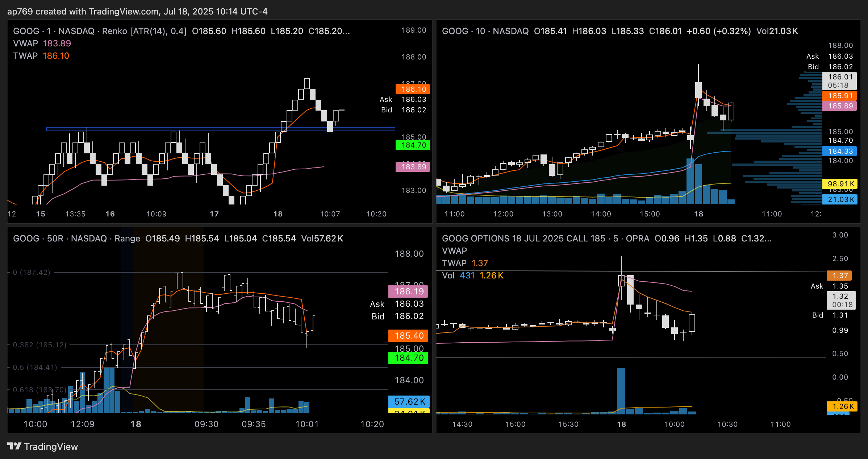The width and height of the screenshot is (868, 459).
Task: Click the green 184.70 label on Range chart
Action: point(408,358)
